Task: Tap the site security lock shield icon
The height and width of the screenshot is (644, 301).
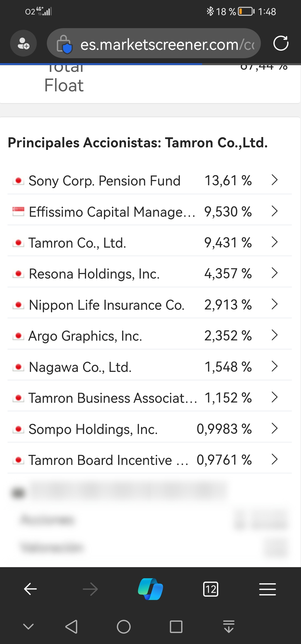Action: coord(64,44)
